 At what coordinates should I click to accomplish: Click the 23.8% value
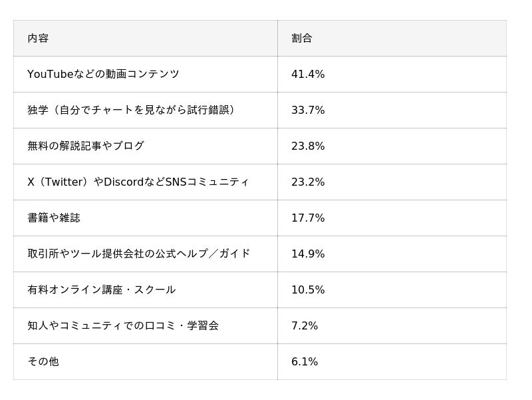[x=308, y=146]
